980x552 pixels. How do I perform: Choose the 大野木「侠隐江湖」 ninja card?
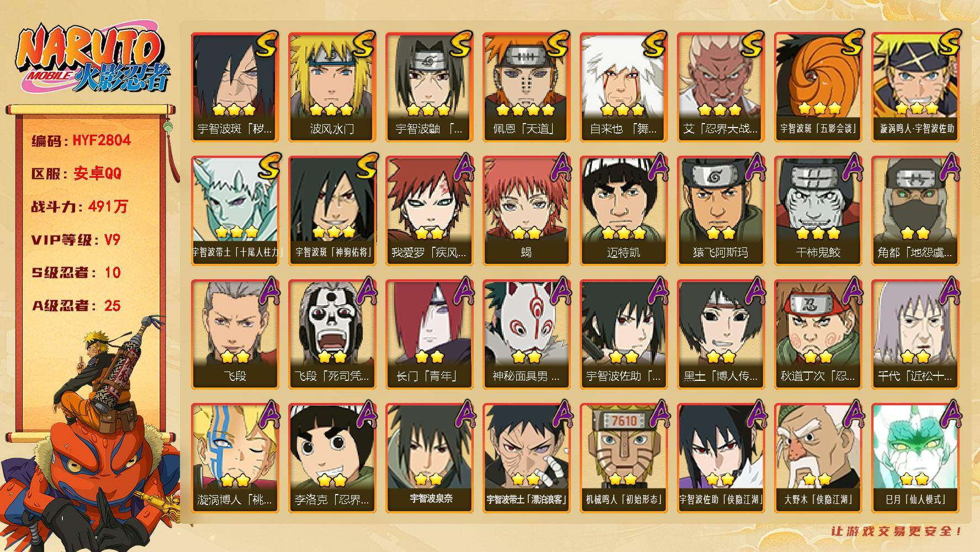pos(818,458)
